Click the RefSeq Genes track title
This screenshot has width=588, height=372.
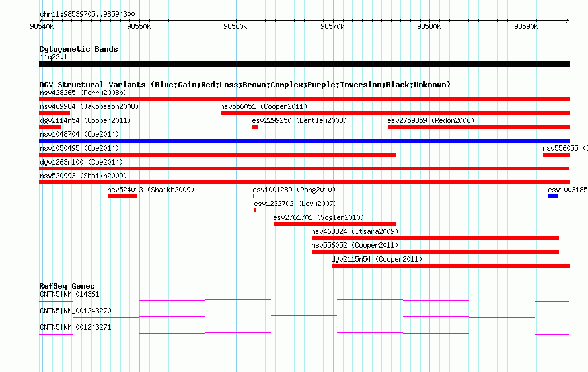pyautogui.click(x=67, y=286)
